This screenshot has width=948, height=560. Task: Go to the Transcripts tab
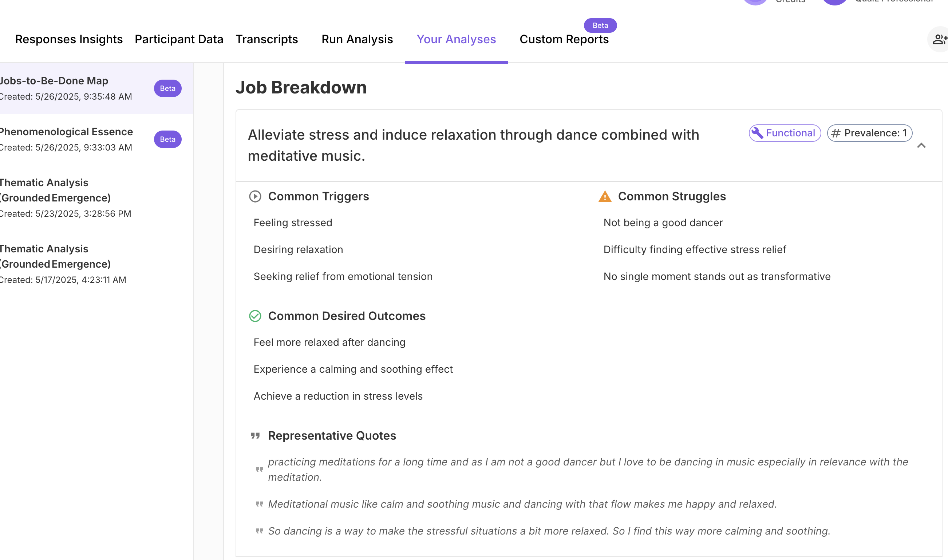(x=266, y=39)
